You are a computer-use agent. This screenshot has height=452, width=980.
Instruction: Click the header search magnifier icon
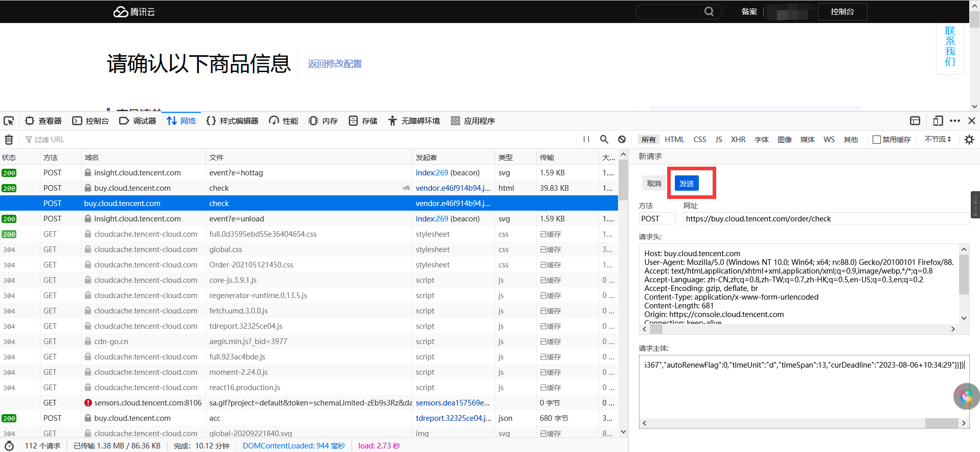[709, 11]
